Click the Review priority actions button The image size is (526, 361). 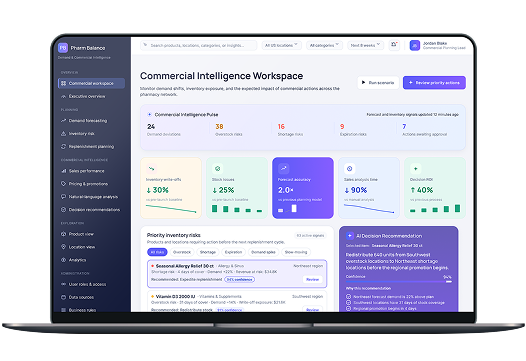(x=434, y=83)
